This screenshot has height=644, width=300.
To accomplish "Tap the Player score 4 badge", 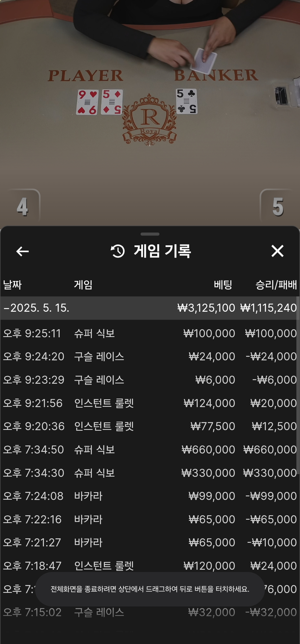I will (22, 207).
